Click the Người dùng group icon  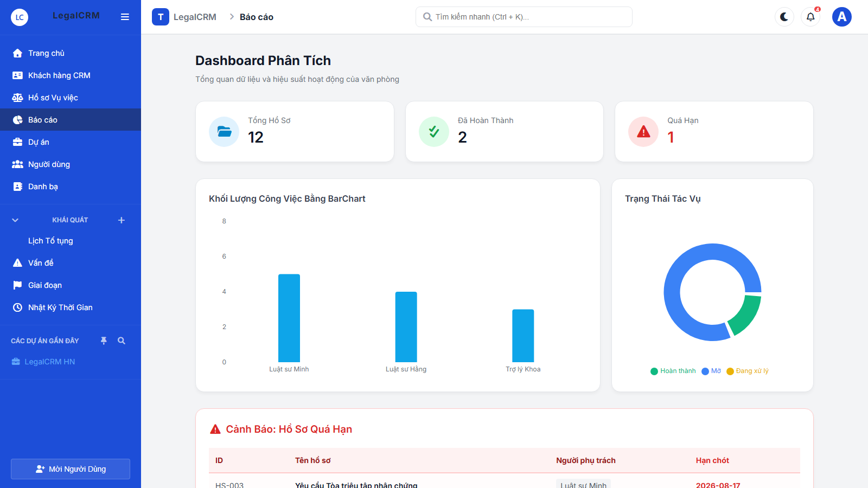pyautogui.click(x=17, y=164)
